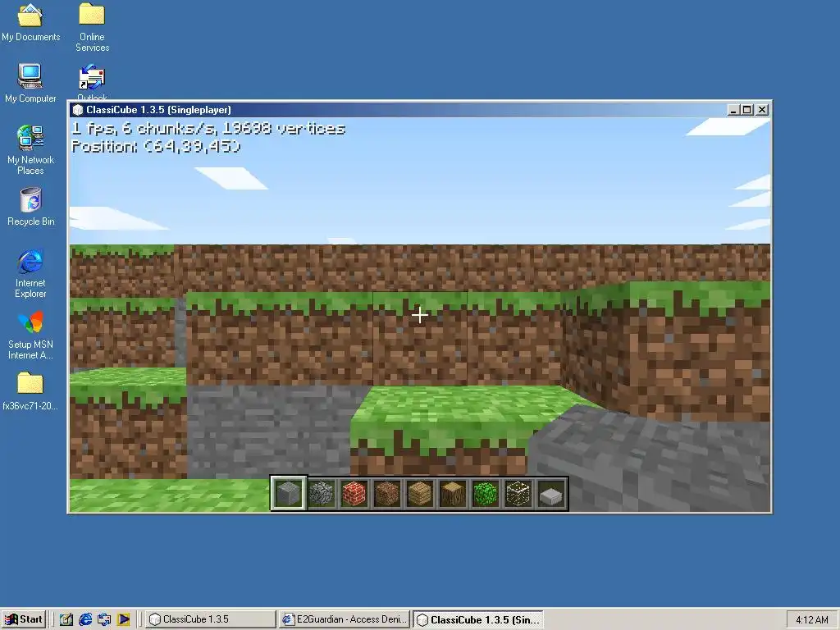Select the red brick block in the hotbar

354,493
